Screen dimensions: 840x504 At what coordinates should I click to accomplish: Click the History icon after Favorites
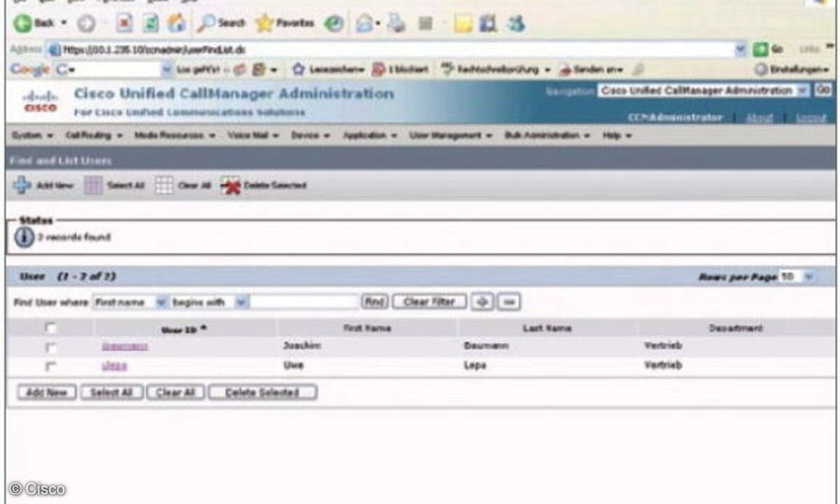coord(333,24)
